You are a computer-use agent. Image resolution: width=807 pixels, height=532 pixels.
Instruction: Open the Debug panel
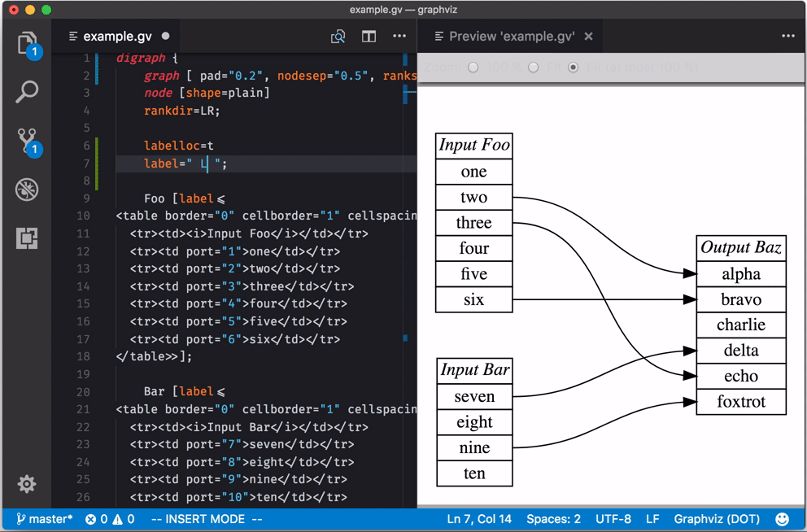[27, 190]
